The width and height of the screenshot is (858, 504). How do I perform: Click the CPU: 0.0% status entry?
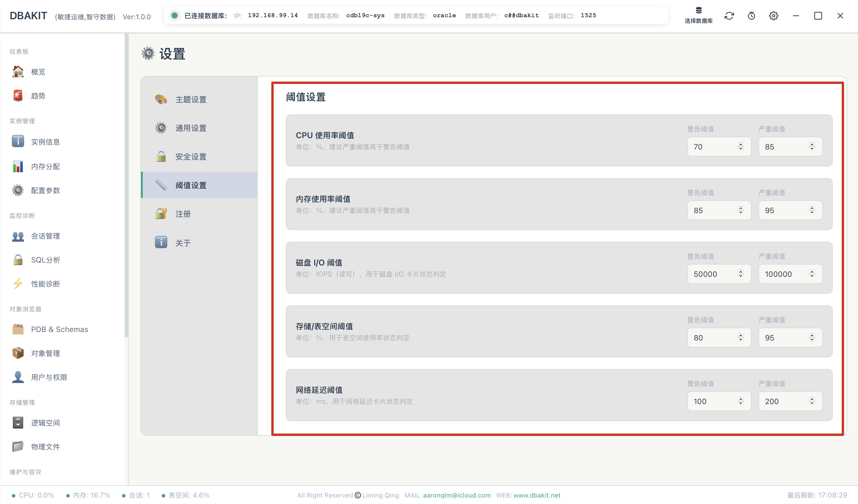[x=33, y=495]
